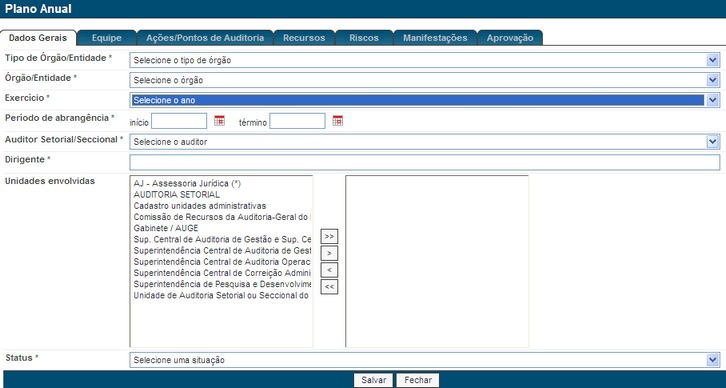Select AUDITORIA SETORIAL in units list

[177, 195]
